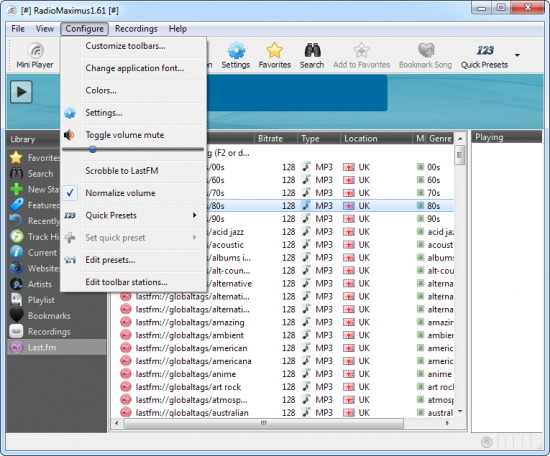This screenshot has height=456, width=550.
Task: Sort by the Genre column header
Action: (440, 139)
